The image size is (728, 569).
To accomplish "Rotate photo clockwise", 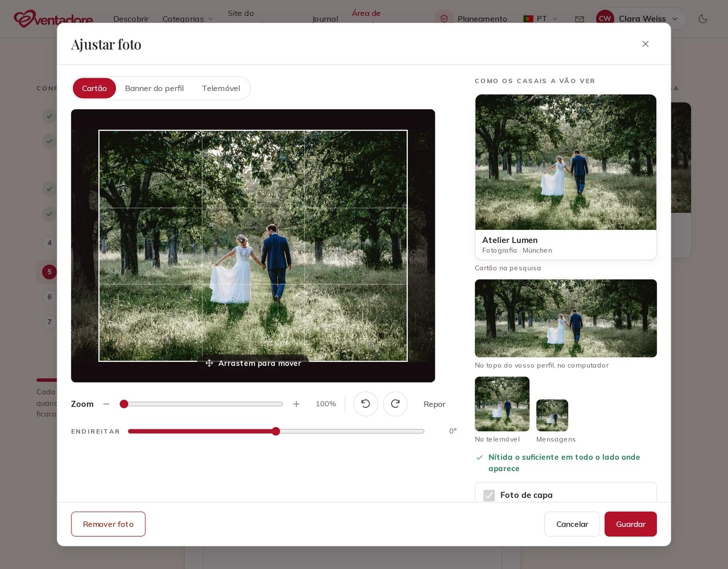I will [395, 404].
